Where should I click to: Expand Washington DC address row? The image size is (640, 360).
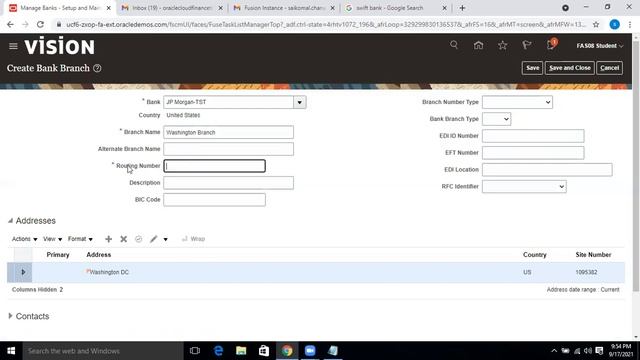(23, 272)
